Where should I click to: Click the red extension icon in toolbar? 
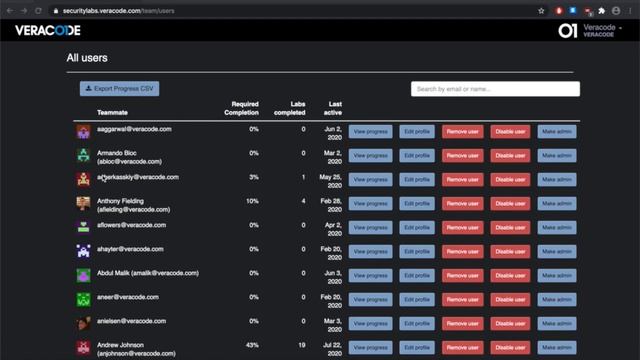559,11
